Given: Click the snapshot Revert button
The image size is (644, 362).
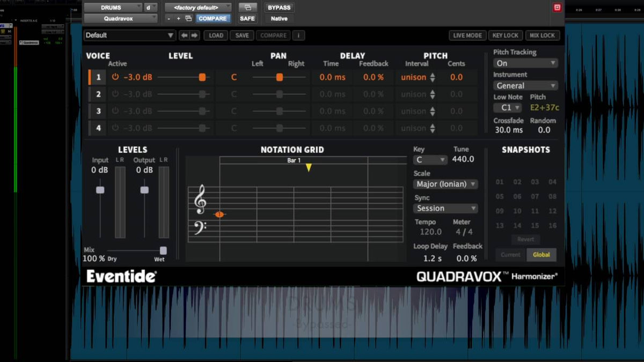Looking at the screenshot, I should [x=525, y=239].
